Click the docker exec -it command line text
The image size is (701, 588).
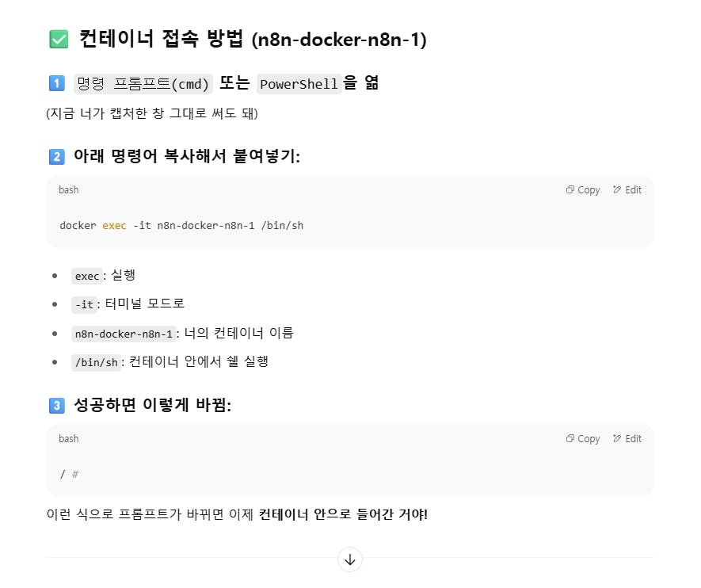click(181, 225)
